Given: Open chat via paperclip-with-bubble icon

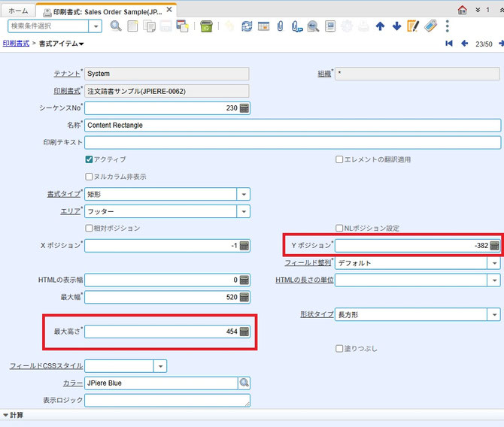Looking at the screenshot, I should tap(297, 26).
